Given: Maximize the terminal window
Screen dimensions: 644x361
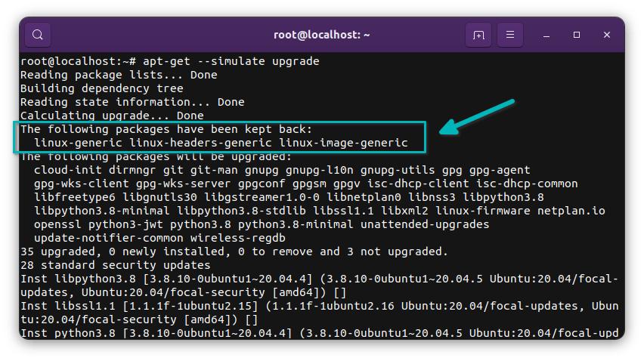Looking at the screenshot, I should (x=577, y=35).
